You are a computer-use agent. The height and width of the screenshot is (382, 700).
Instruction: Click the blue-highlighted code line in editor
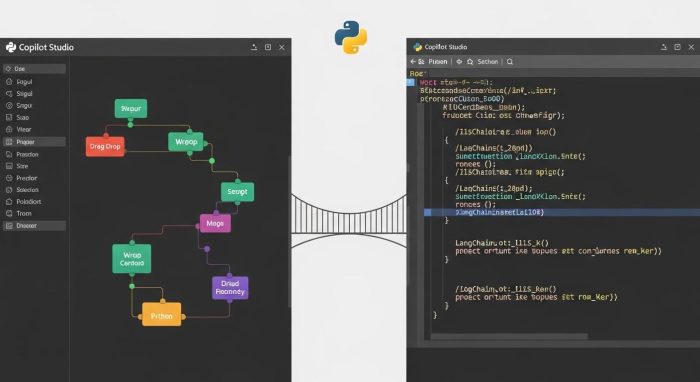pyautogui.click(x=562, y=212)
